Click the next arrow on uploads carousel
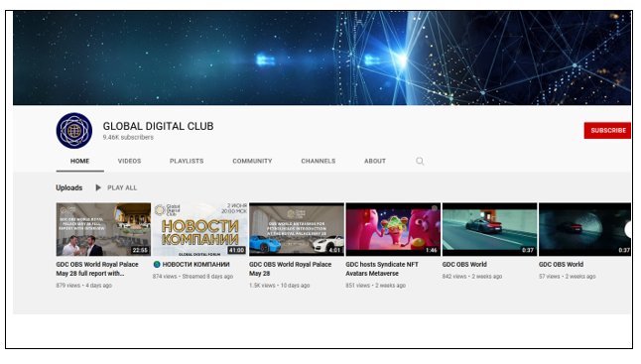The height and width of the screenshot is (364, 641). [x=628, y=230]
